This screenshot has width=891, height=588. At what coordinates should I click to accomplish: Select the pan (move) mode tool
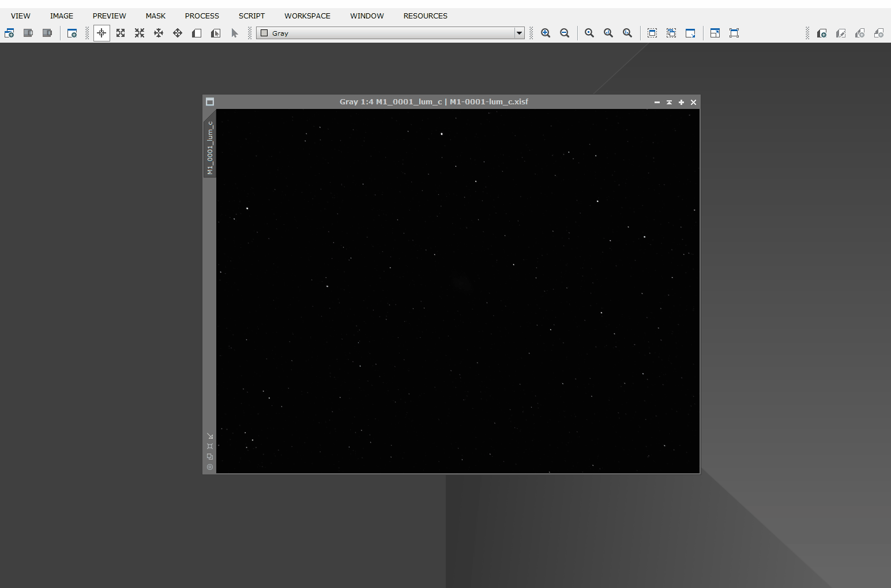178,33
